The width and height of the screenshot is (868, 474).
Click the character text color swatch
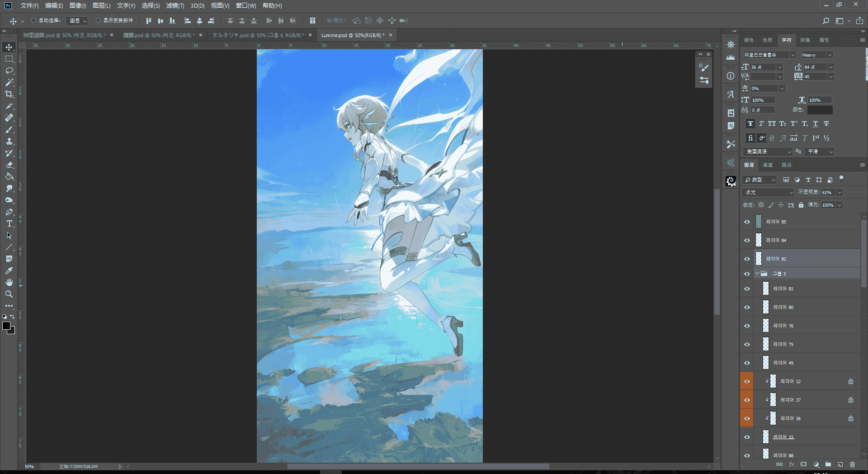click(x=820, y=110)
